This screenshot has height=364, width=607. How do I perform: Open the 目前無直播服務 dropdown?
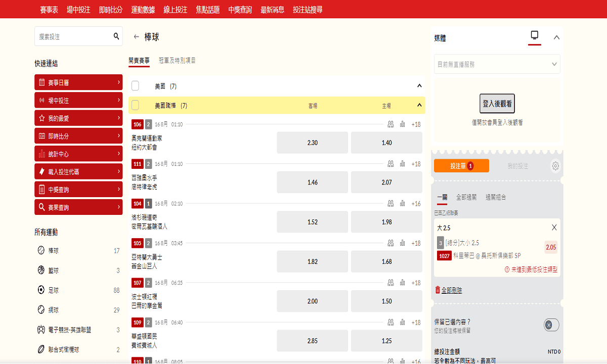pyautogui.click(x=497, y=64)
